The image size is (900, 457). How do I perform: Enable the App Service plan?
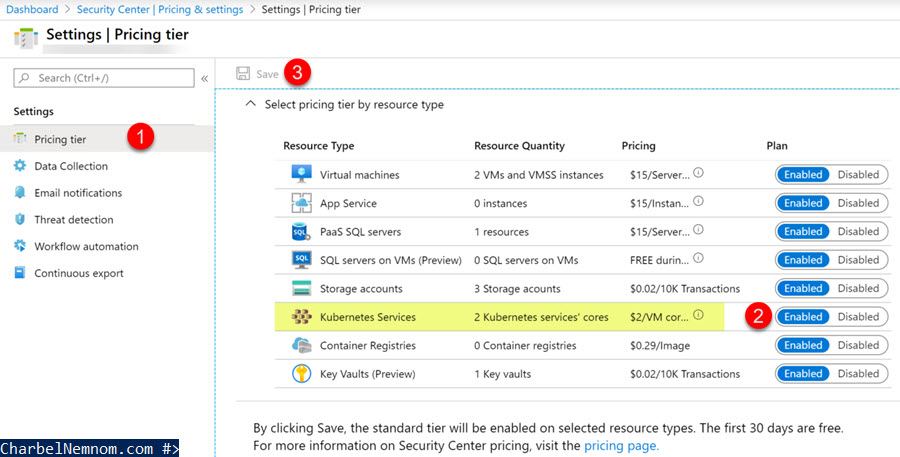(x=803, y=203)
